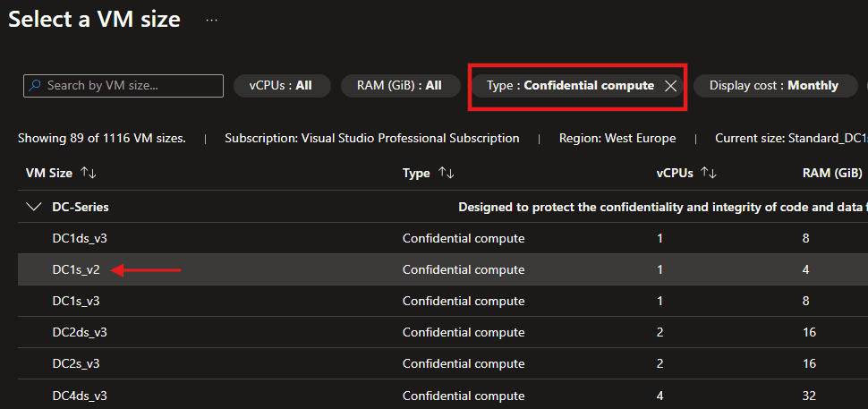This screenshot has height=409, width=868.
Task: Collapse the DC-Series group chevron
Action: coord(34,207)
